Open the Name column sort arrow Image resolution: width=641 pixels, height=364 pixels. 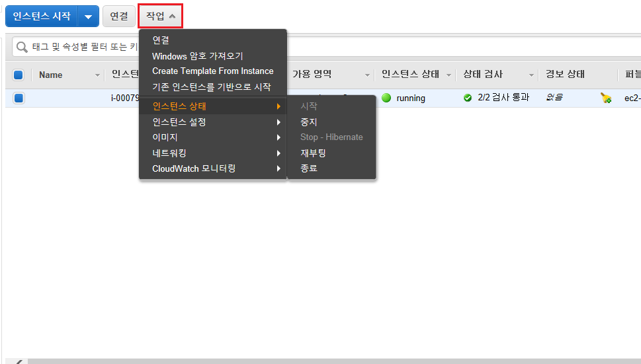pyautogui.click(x=97, y=75)
